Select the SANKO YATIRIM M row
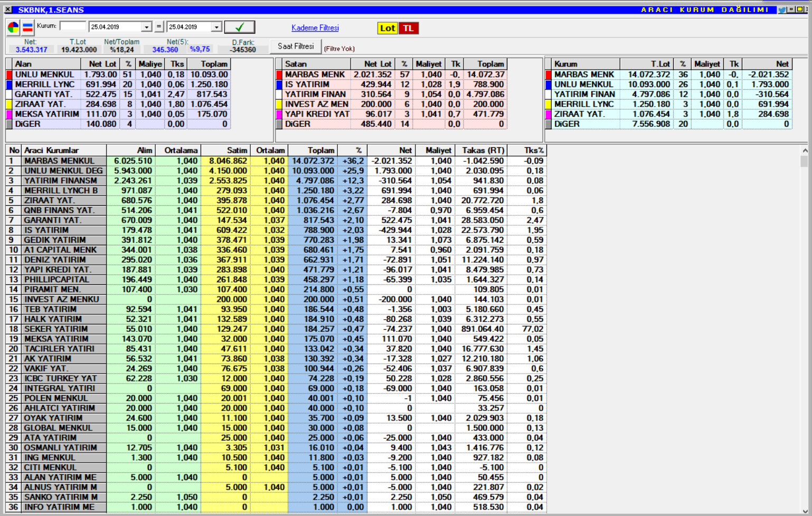812x516 pixels. click(276, 497)
